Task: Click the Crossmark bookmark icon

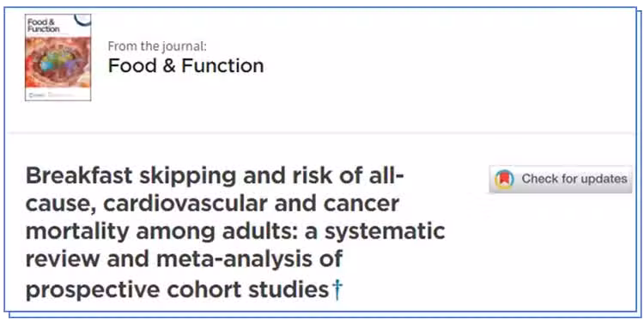Action: (504, 180)
